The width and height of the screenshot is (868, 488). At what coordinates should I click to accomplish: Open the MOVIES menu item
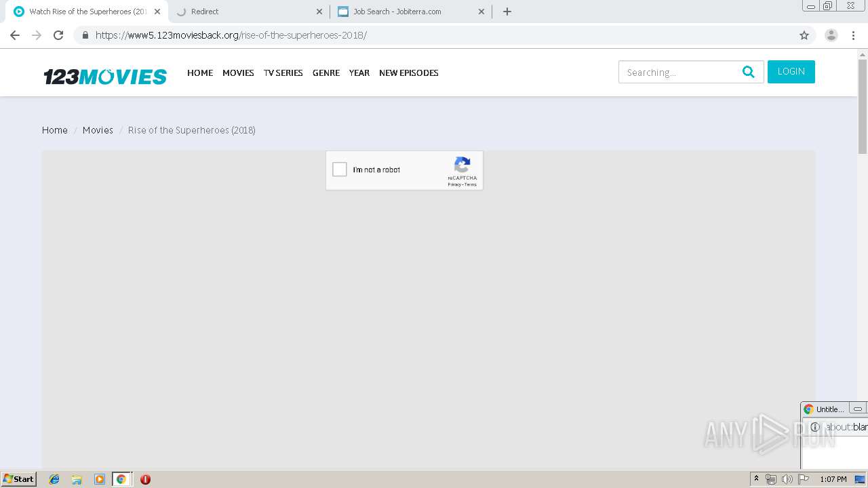(x=238, y=73)
